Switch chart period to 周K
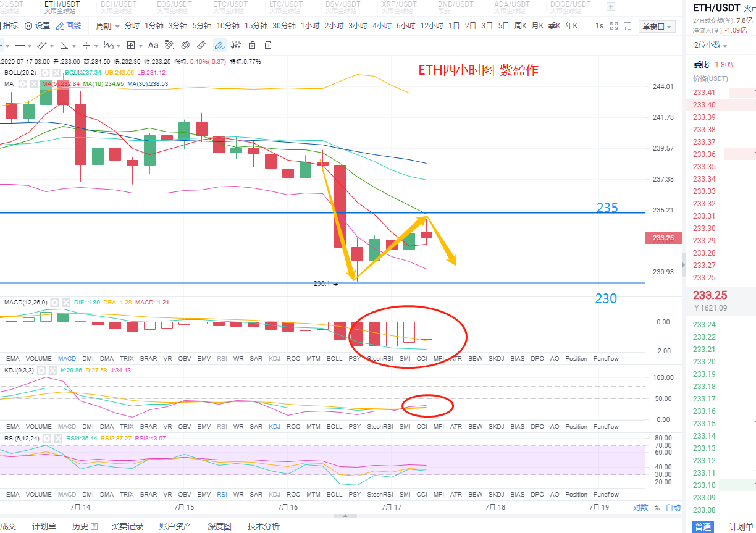 tap(520, 26)
